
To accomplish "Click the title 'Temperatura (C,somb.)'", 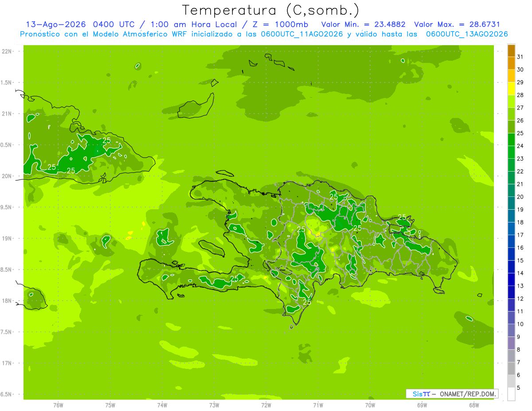I will [270, 11].
